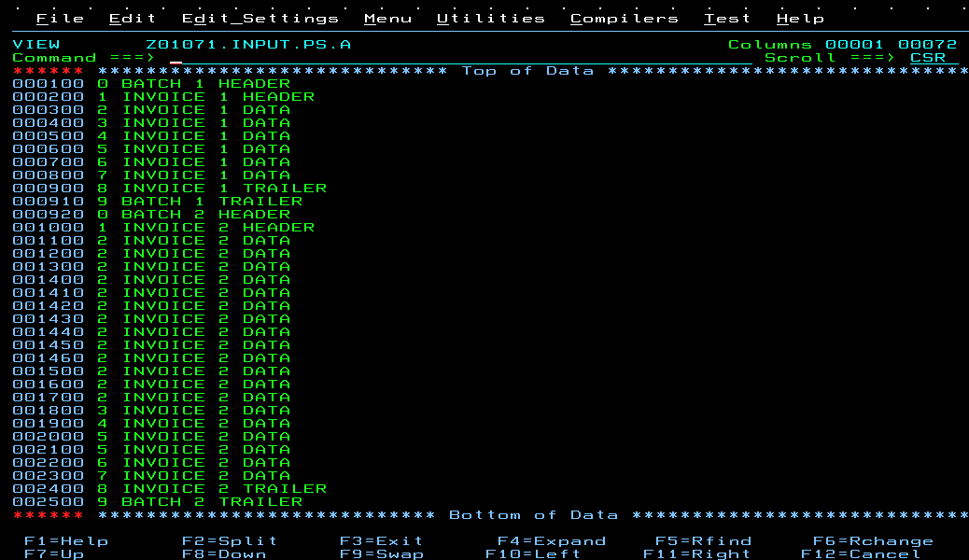Open the Compilers menu
This screenshot has width=969, height=560.
click(x=625, y=17)
